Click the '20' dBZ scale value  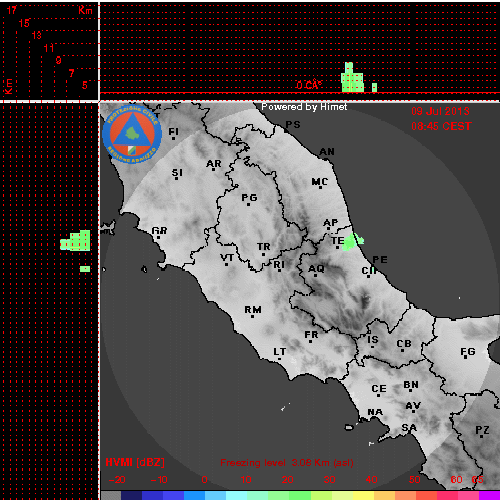click(x=287, y=480)
